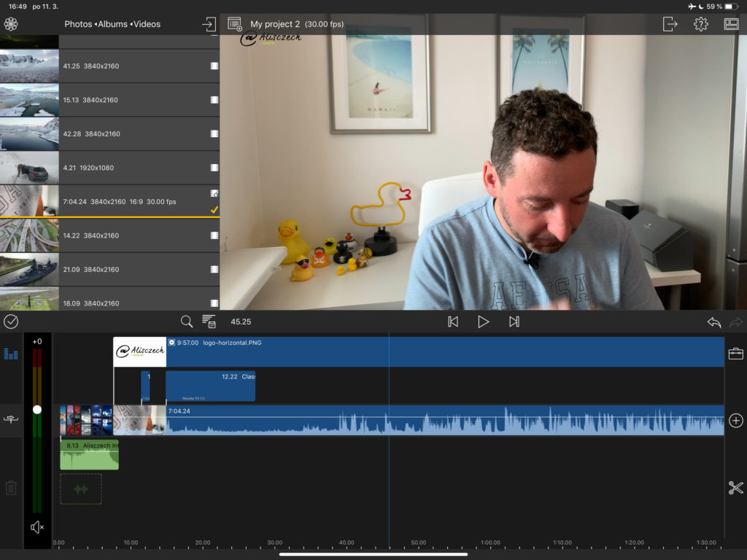
Task: Jump to previous clip
Action: point(453,322)
